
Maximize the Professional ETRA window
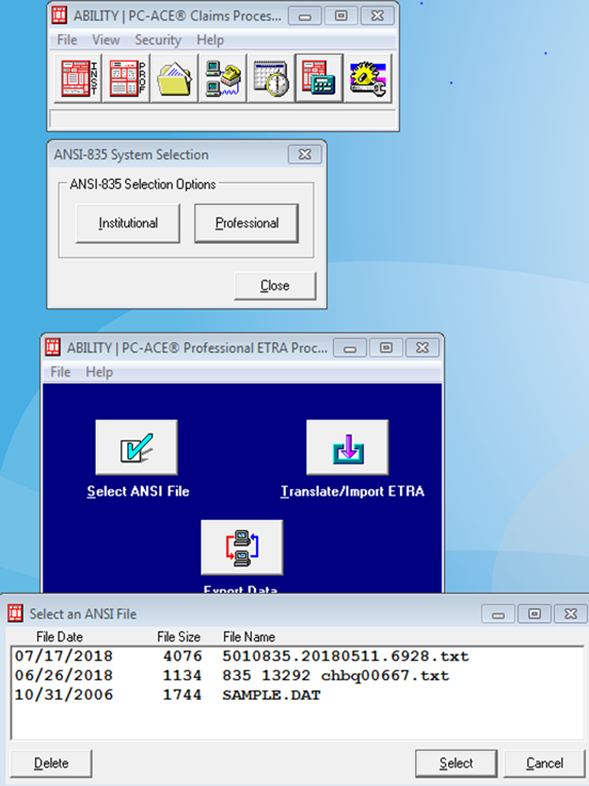[386, 348]
